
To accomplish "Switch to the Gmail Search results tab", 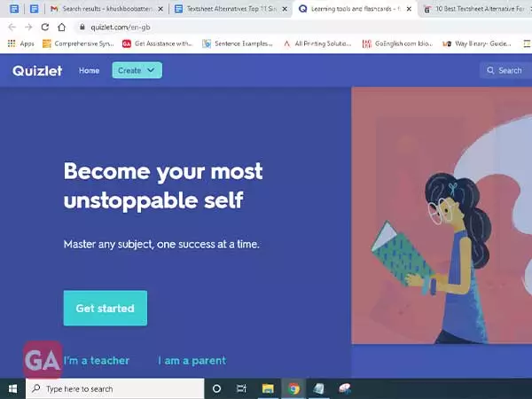I will pyautogui.click(x=106, y=9).
